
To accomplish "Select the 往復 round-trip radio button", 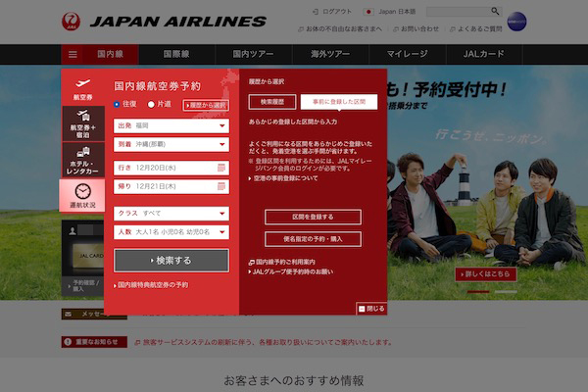I will tap(117, 104).
